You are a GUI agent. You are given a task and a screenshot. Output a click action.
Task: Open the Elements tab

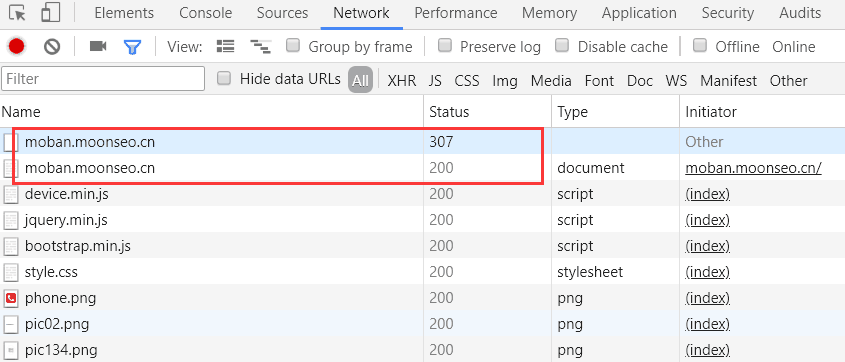[124, 13]
